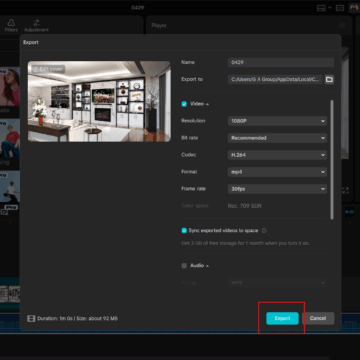Viewport: 360px width, 360px height.
Task: Collapse the Video section arrow
Action: click(x=207, y=104)
